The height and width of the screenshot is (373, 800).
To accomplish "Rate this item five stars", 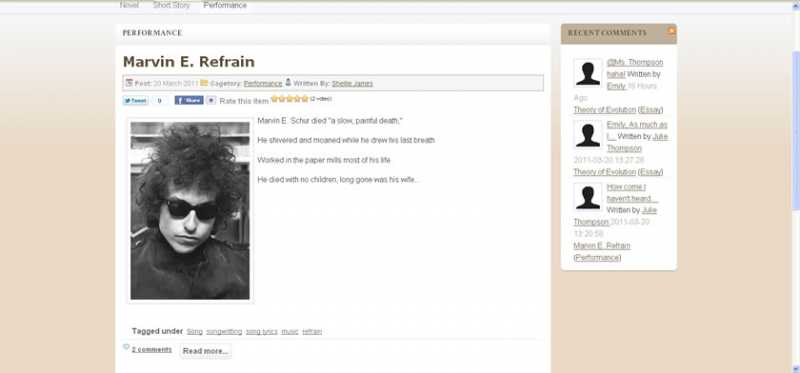I will pyautogui.click(x=305, y=99).
